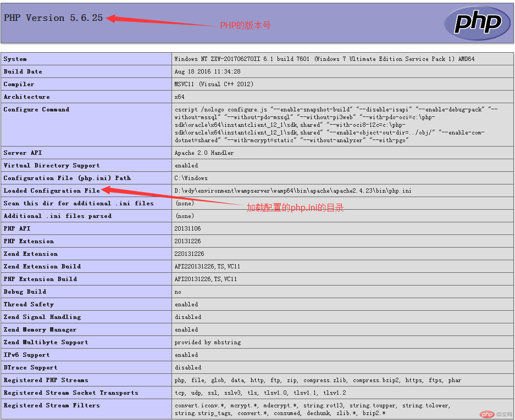
Task: Click the php.ini path value
Action: click(292, 191)
